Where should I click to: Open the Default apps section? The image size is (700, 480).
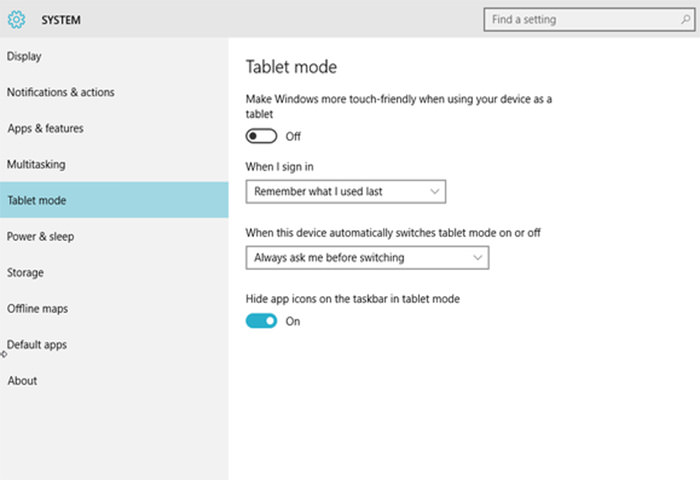[x=37, y=344]
